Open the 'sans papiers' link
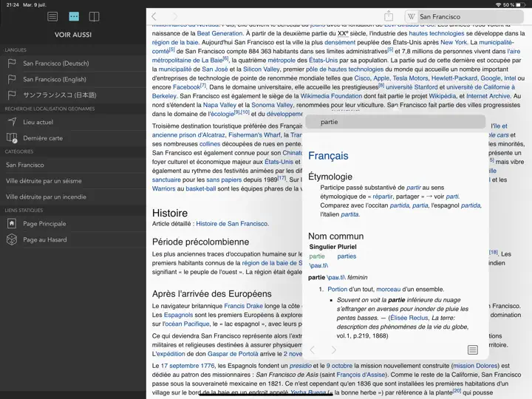Image resolution: width=532 pixels, height=399 pixels. point(224,180)
